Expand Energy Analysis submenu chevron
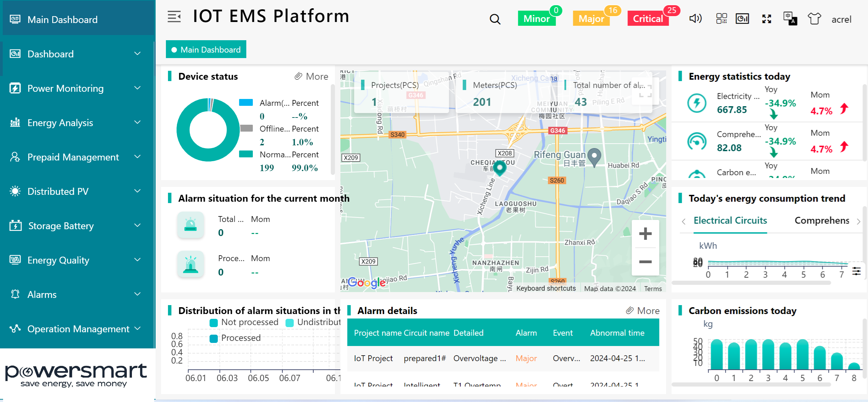 pyautogui.click(x=137, y=122)
